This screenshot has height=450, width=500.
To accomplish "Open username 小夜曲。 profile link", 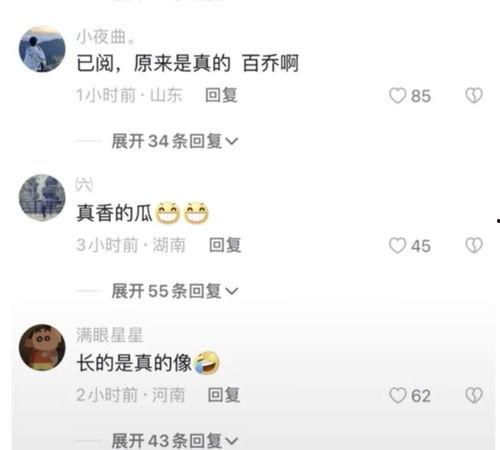I will (x=105, y=36).
